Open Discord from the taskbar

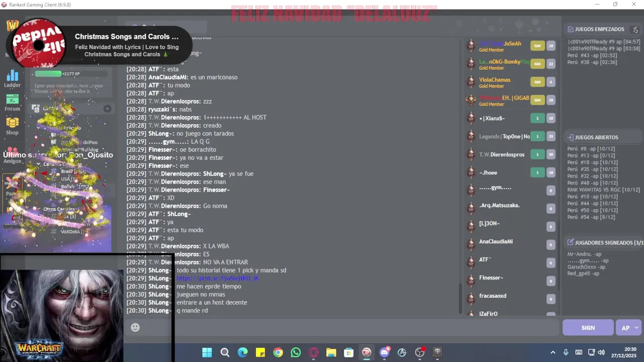point(384,352)
